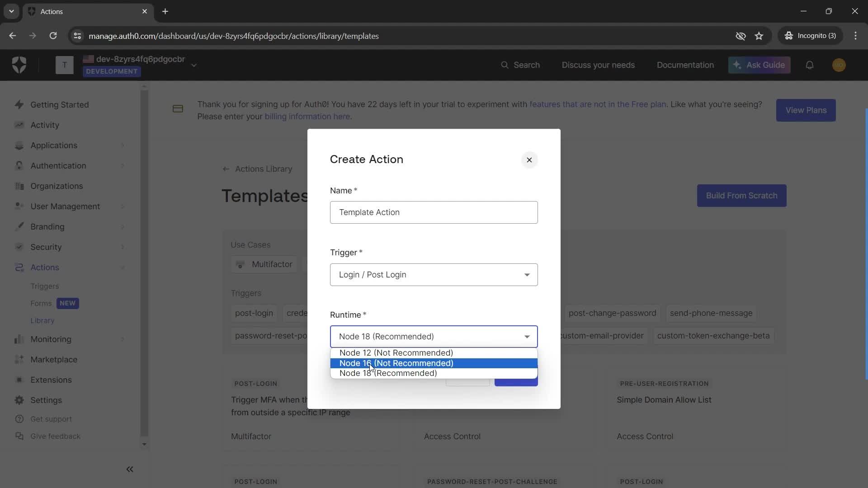The height and width of the screenshot is (488, 868).
Task: Open the user avatar menu
Action: [x=839, y=65]
